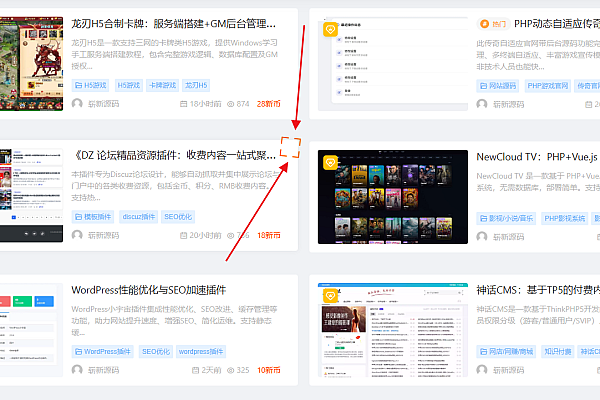Select the H5游戏 category tag with folder icon

[x=91, y=85]
